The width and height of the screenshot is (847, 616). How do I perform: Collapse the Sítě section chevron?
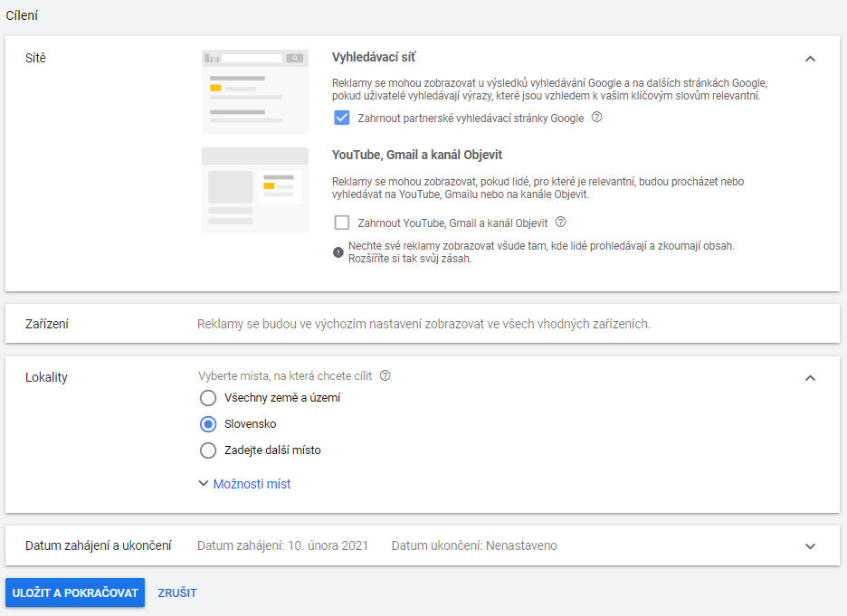pos(810,58)
